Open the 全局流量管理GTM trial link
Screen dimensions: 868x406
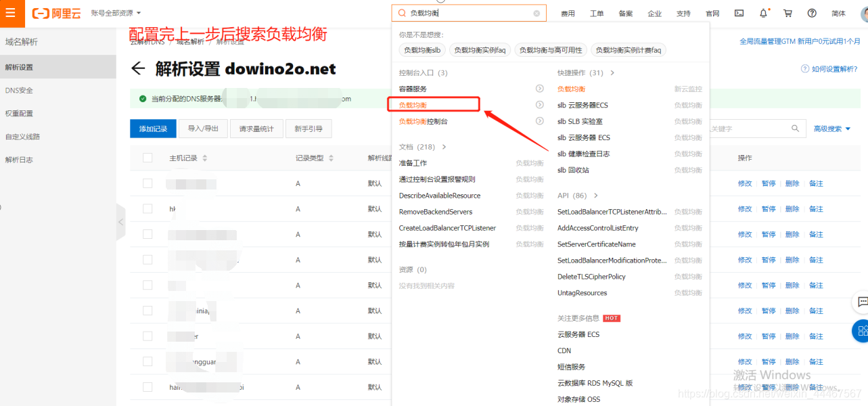tap(800, 41)
